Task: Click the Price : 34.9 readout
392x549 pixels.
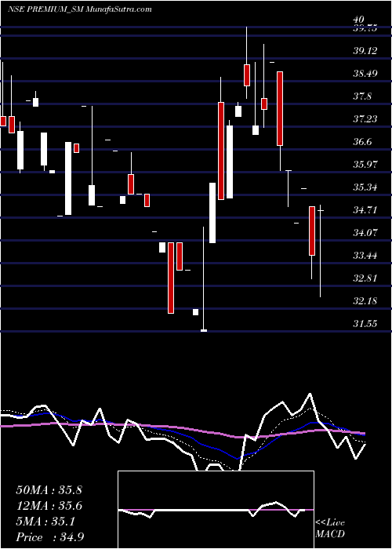Action: (x=49, y=537)
